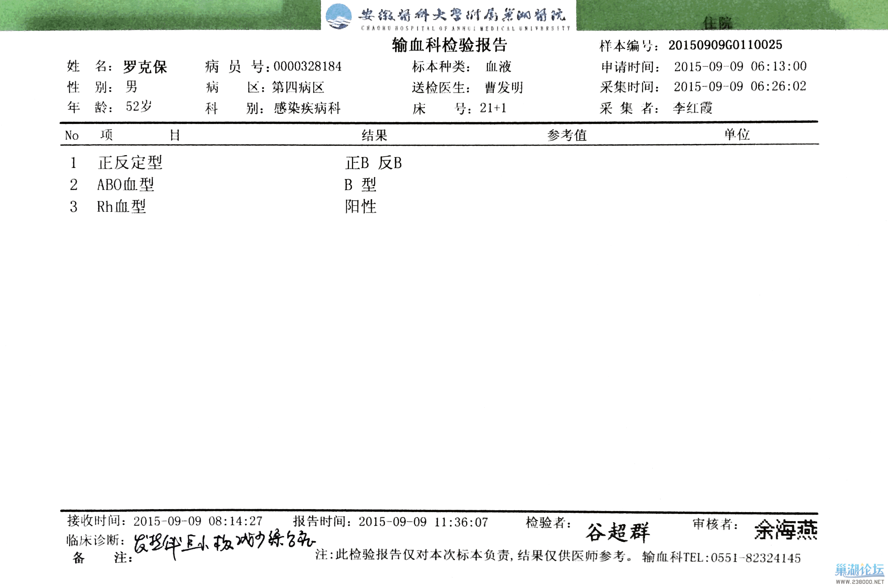This screenshot has width=888, height=588.
Task: Select receive time 2015-09-09 08:14:27
Action: pyautogui.click(x=198, y=521)
